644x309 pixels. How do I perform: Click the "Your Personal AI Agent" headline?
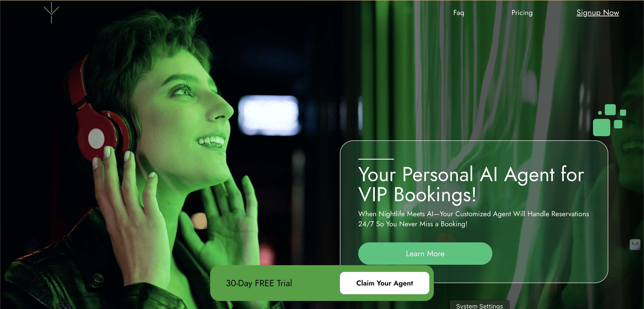pyautogui.click(x=471, y=184)
